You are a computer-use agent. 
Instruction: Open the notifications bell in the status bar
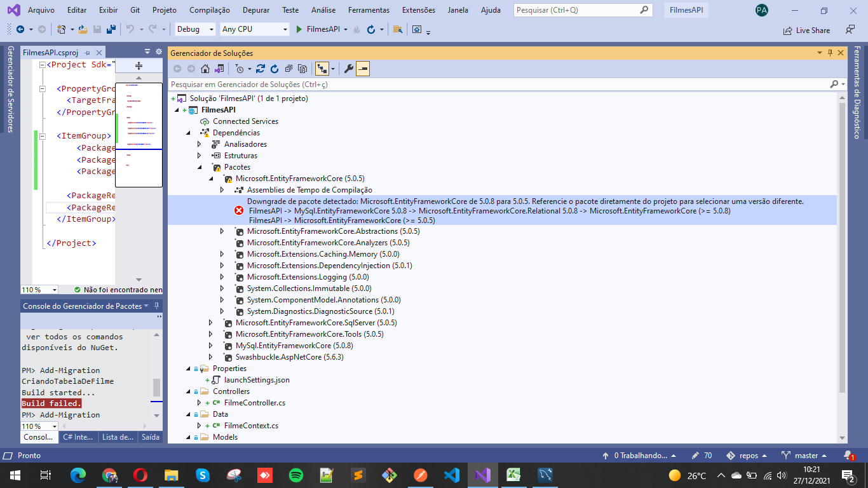point(848,456)
